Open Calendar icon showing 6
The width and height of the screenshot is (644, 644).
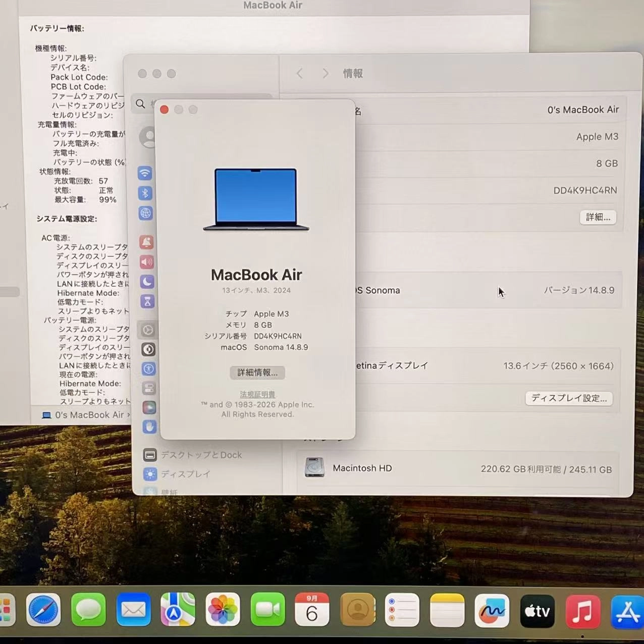coord(312,610)
